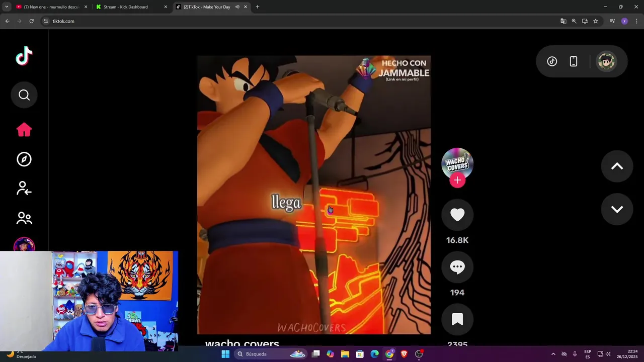Open Microsoft Store from the taskbar
The height and width of the screenshot is (362, 644).
pyautogui.click(x=360, y=354)
